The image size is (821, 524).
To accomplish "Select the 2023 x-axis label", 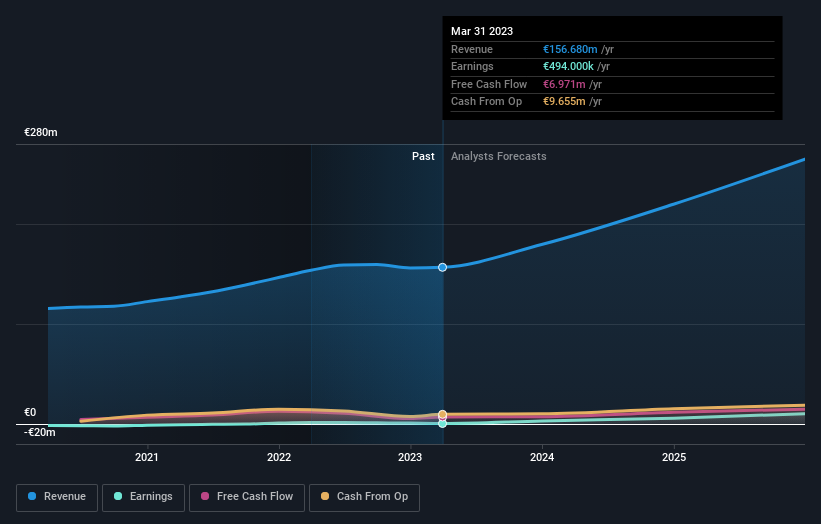I will pyautogui.click(x=410, y=457).
